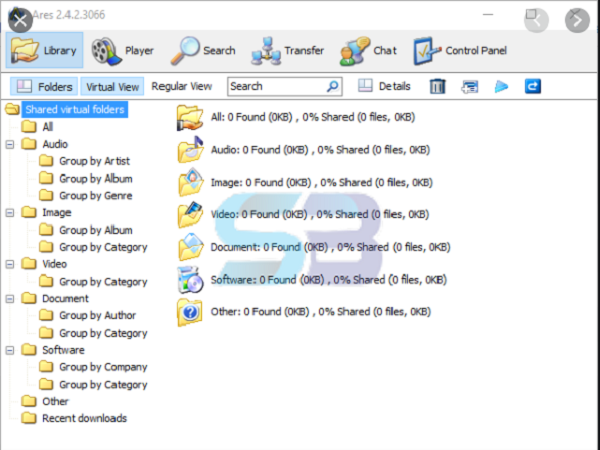600x450 pixels.
Task: Click the Software disc icon in list
Action: pos(190,280)
